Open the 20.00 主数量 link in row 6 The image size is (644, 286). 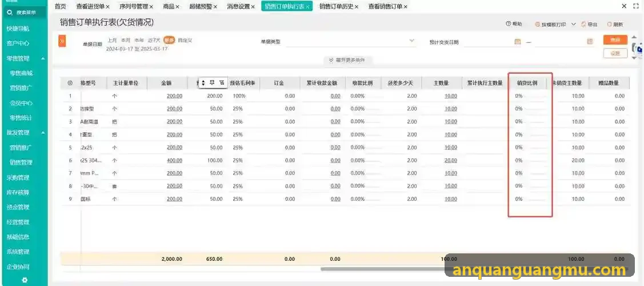click(x=450, y=160)
